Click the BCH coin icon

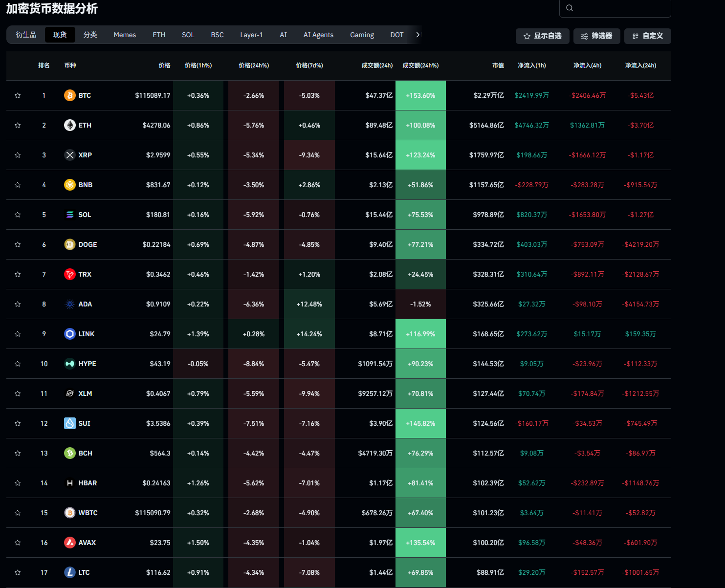[x=70, y=453]
